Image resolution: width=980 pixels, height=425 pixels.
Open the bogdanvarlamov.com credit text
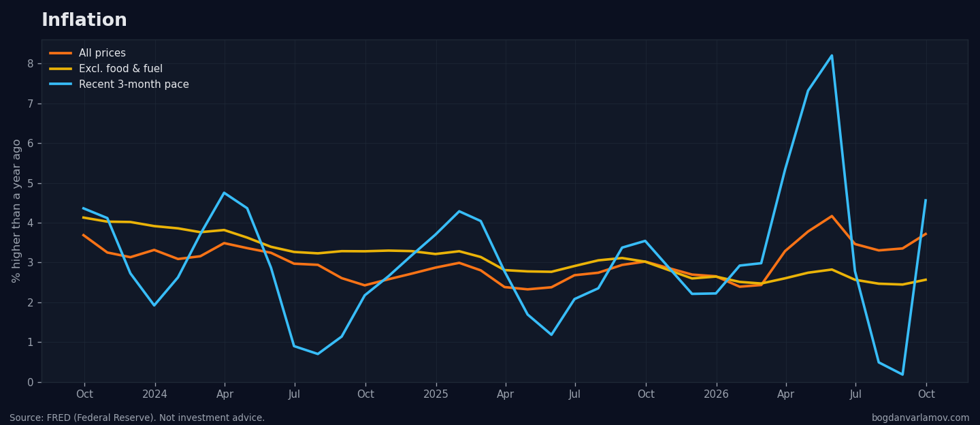click(920, 418)
